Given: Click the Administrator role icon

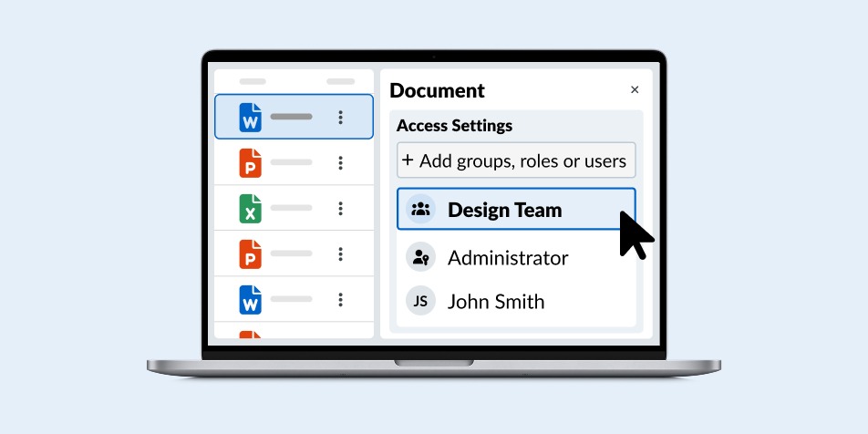Looking at the screenshot, I should coord(420,258).
